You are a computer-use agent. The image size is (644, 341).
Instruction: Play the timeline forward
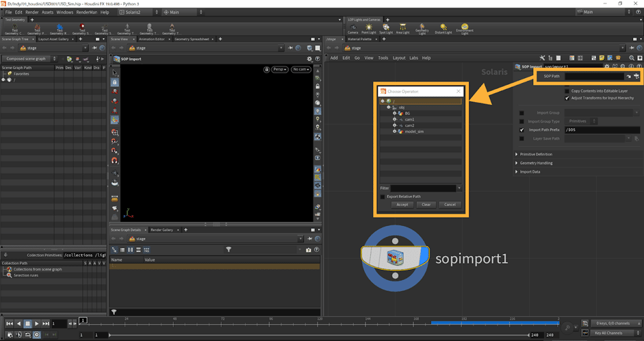[x=36, y=324]
